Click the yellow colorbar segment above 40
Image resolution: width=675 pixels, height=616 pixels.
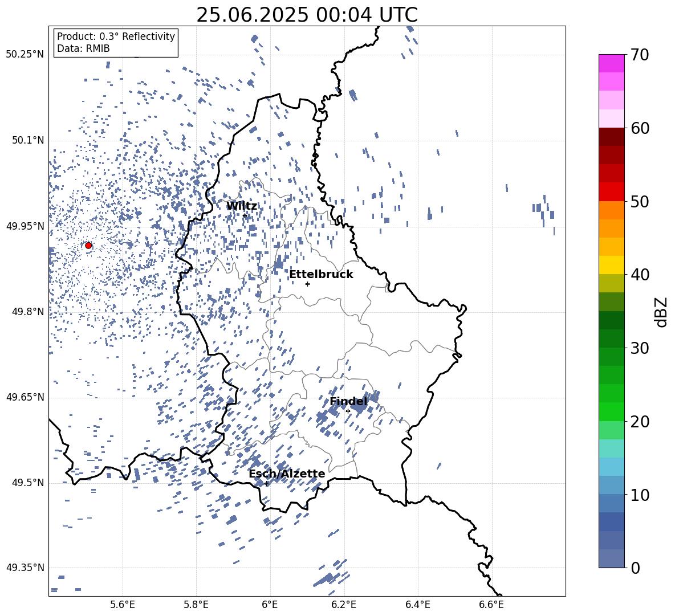(612, 265)
